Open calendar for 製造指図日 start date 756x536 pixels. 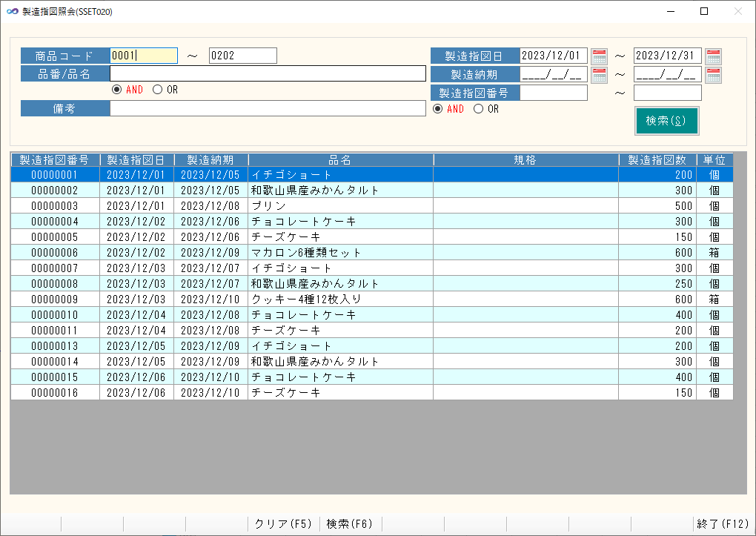click(599, 56)
